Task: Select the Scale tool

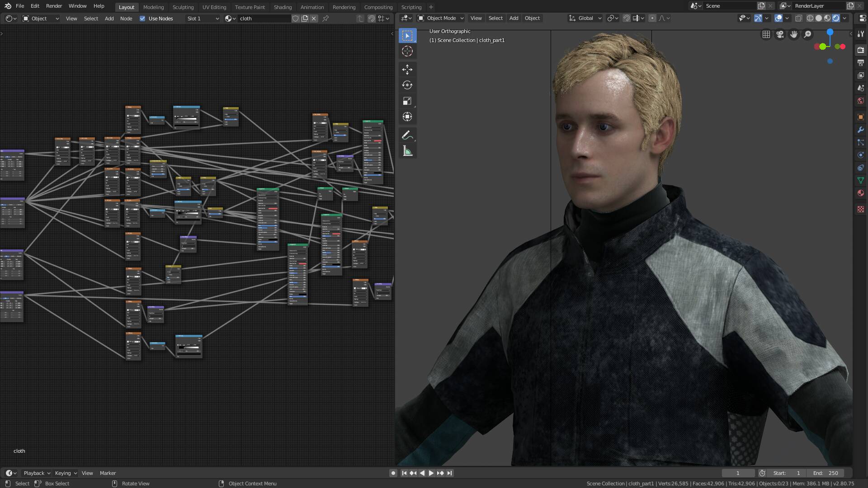Action: [x=407, y=101]
